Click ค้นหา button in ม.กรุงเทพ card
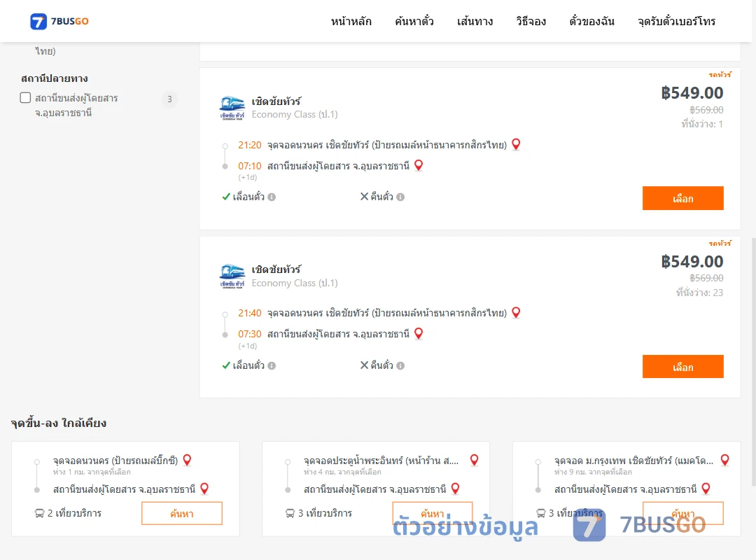This screenshot has height=560, width=756. point(682,513)
